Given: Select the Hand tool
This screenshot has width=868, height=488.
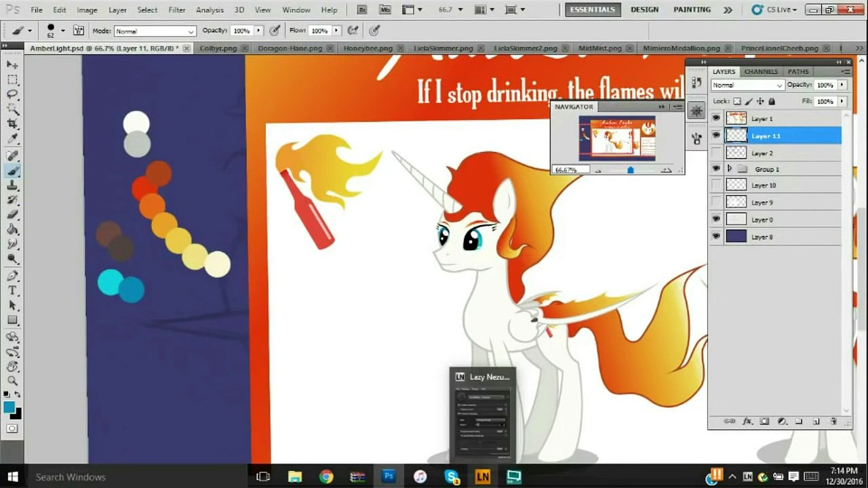Looking at the screenshot, I should click(x=12, y=366).
